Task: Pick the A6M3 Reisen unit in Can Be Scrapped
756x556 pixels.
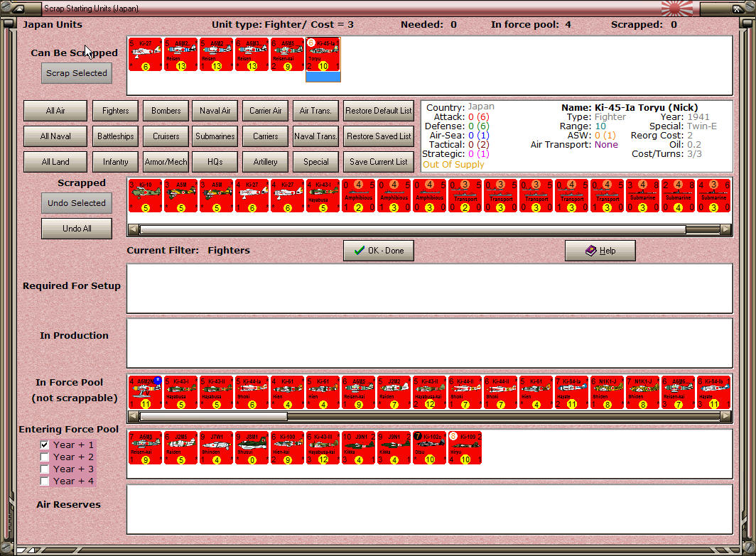Action: (252, 55)
